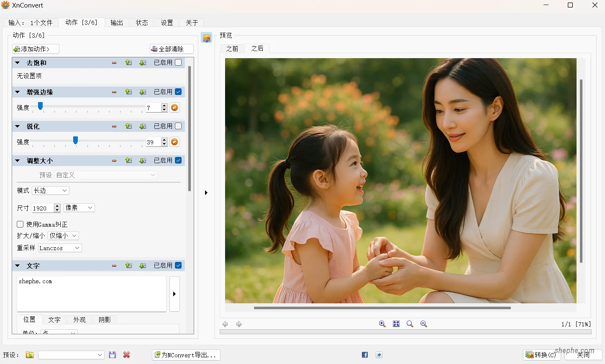
Task: Switch to the 输出 tab
Action: [x=117, y=23]
